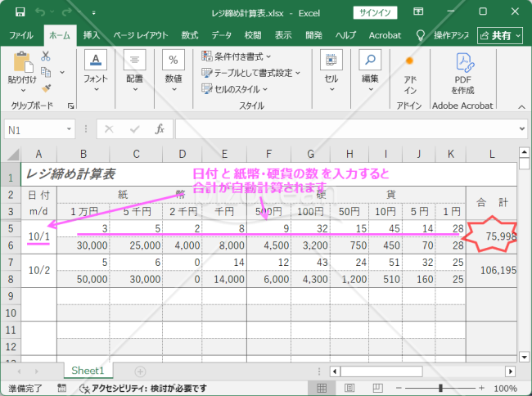Switch to Page Layout view icon
The image size is (532, 396).
349,388
